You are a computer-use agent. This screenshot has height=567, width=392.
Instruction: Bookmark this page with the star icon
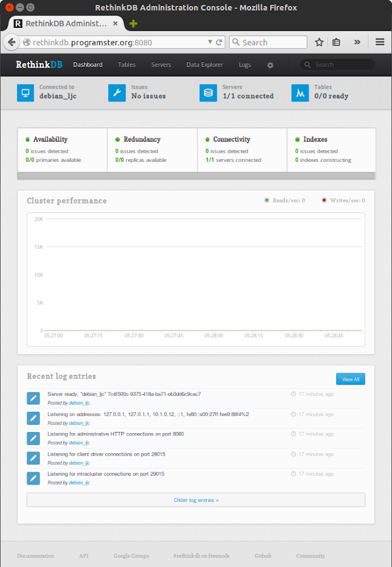tap(319, 42)
